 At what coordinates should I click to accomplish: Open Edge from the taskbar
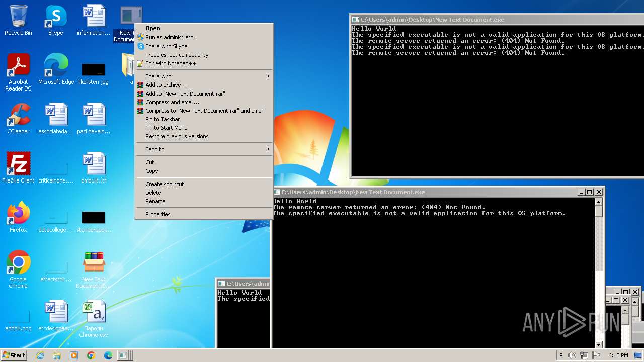[x=108, y=355]
